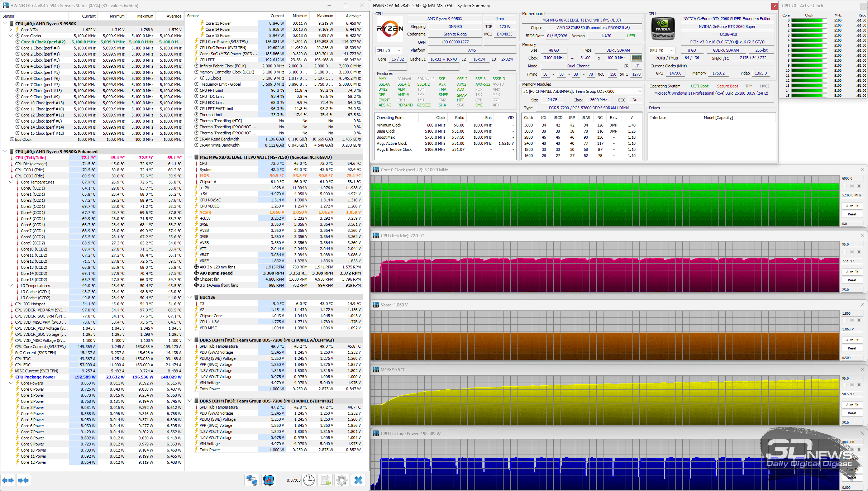Open the remote network monitors icon
The image size is (868, 491).
[252, 480]
